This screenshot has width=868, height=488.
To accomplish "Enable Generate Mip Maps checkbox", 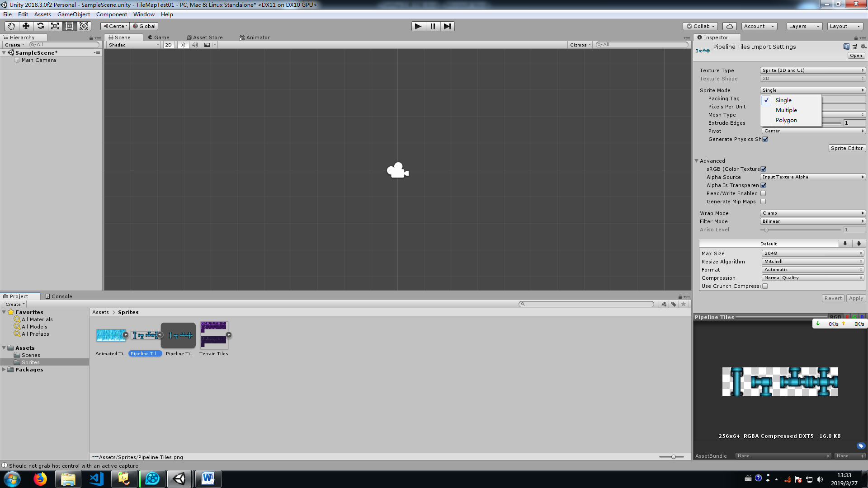I will pos(763,202).
